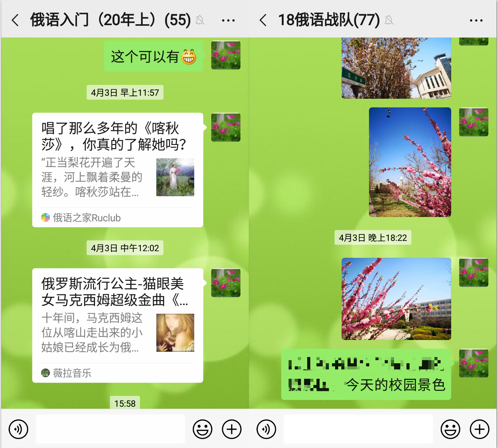View the tall pink blossom photo
Viewport: 498px width, 448px height.
click(410, 162)
